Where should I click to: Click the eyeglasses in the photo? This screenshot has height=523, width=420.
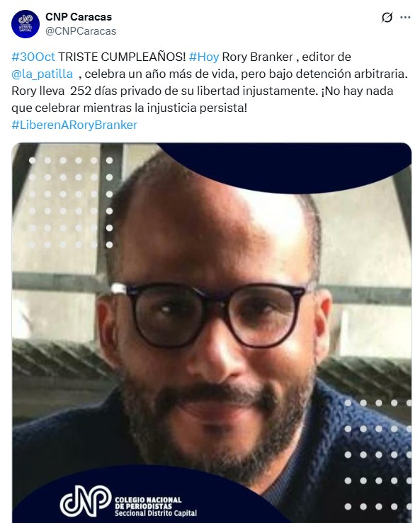[212, 313]
